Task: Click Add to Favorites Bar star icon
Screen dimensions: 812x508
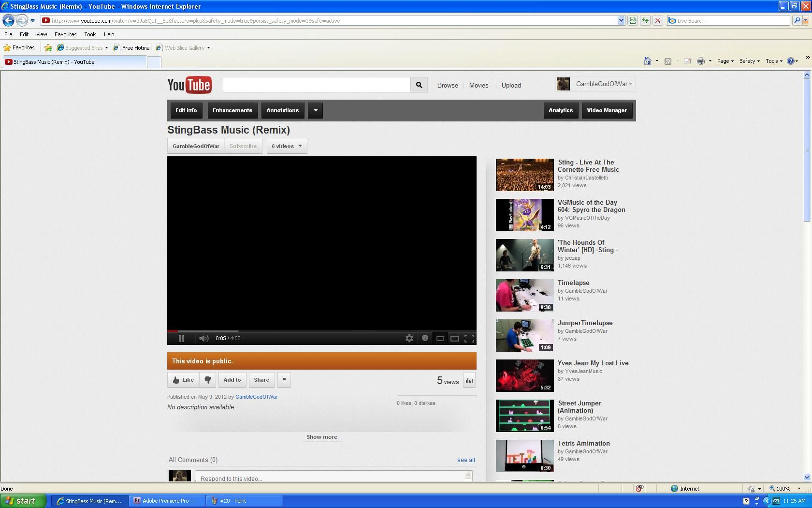Action: pos(48,47)
